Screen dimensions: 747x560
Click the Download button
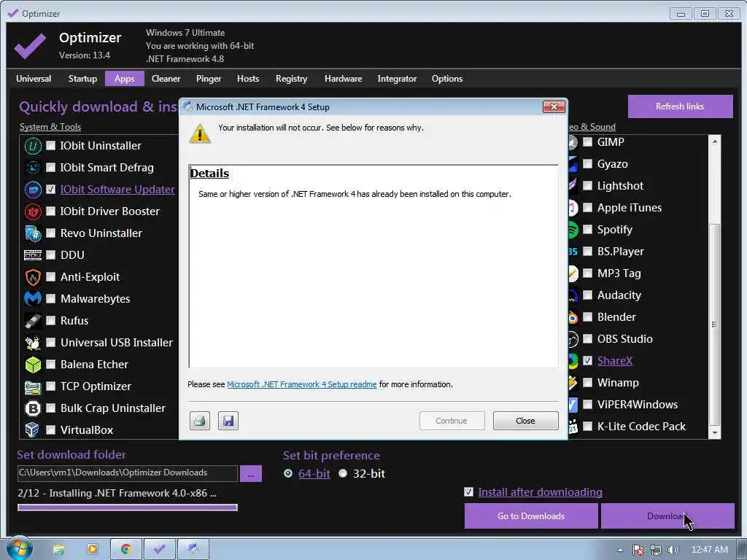click(667, 516)
